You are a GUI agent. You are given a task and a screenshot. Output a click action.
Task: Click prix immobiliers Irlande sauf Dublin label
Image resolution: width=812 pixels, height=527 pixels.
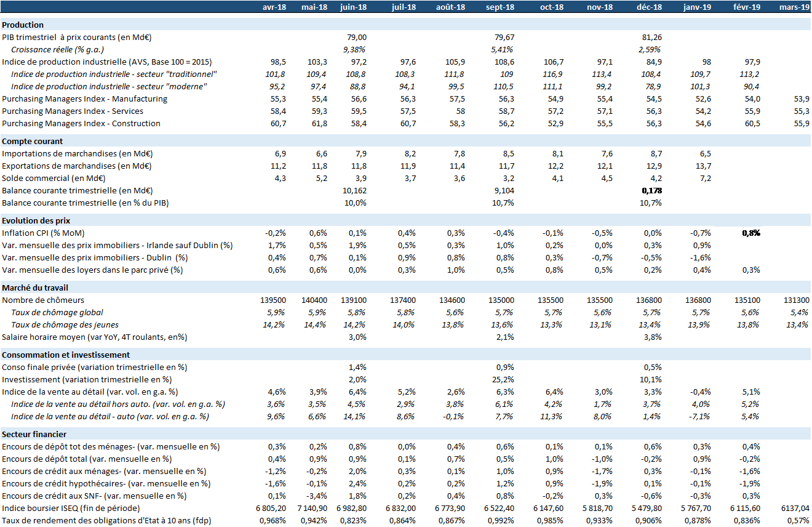coord(117,245)
